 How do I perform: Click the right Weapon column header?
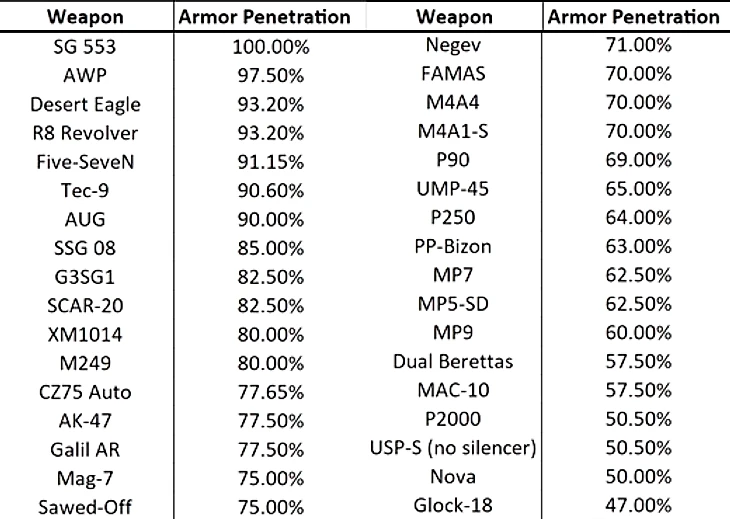pyautogui.click(x=454, y=17)
